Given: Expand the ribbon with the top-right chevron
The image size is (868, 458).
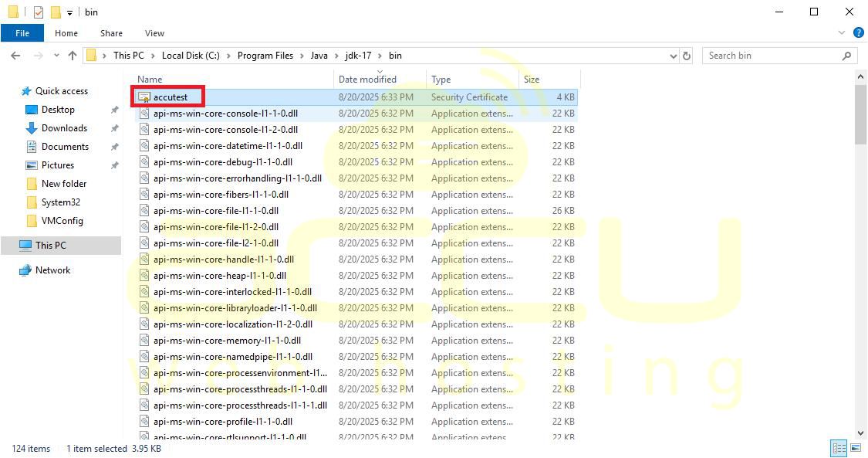Looking at the screenshot, I should click(842, 33).
